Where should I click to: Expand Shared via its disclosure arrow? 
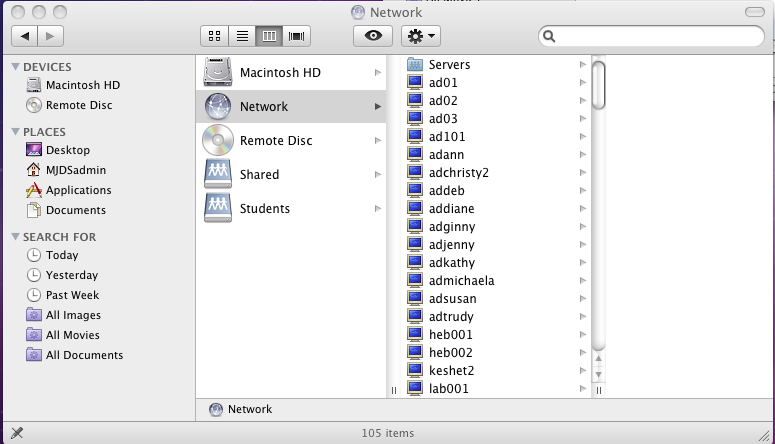[x=378, y=175]
